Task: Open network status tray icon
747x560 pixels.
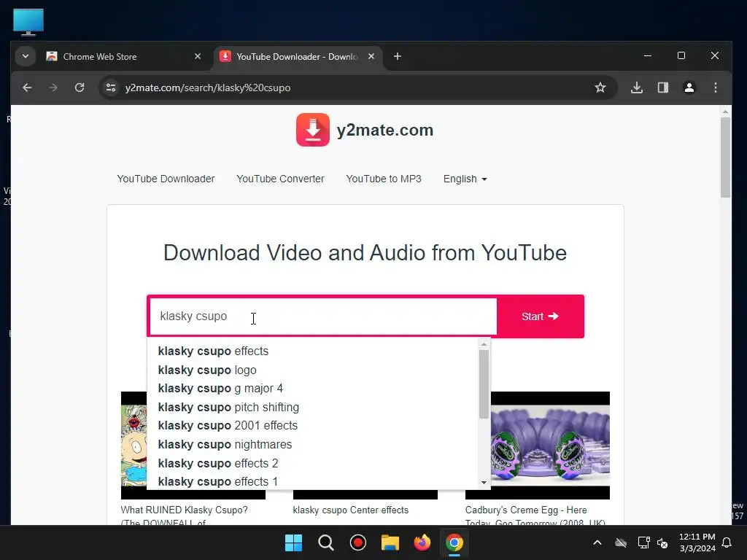Action: 643,542
